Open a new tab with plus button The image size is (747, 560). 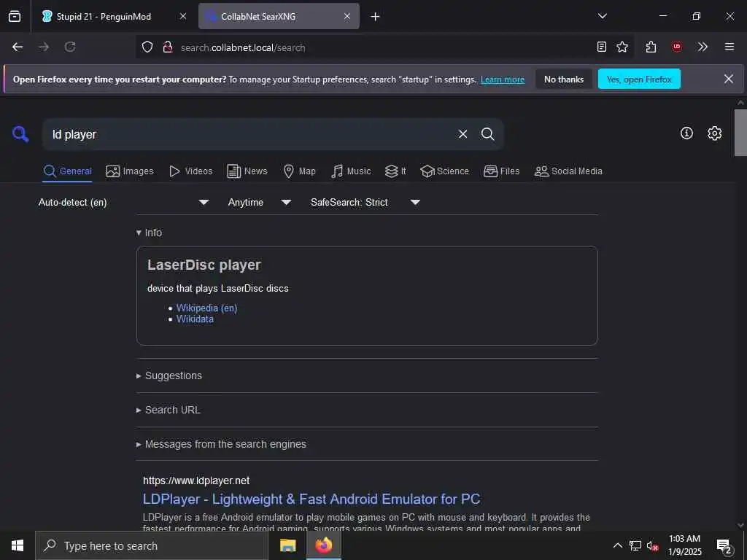tap(376, 17)
